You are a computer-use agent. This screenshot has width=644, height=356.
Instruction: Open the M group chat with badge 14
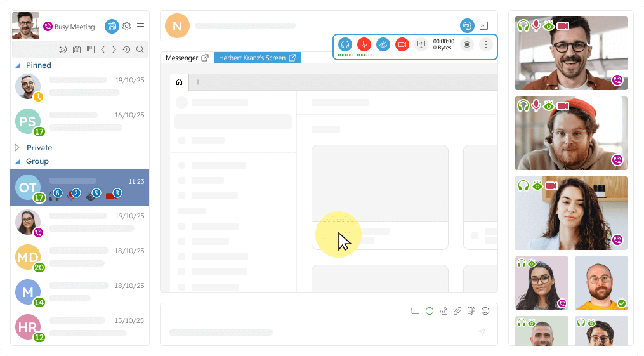click(x=80, y=293)
